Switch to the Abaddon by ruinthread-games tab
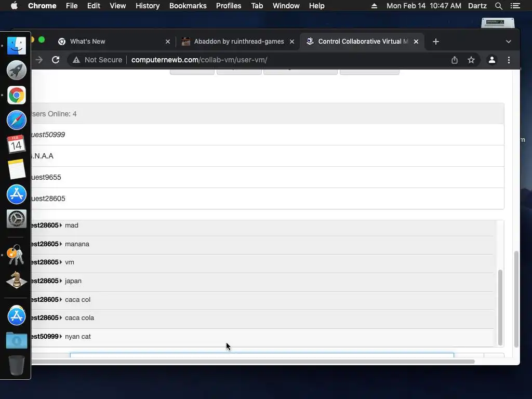The height and width of the screenshot is (399, 532). 239,42
